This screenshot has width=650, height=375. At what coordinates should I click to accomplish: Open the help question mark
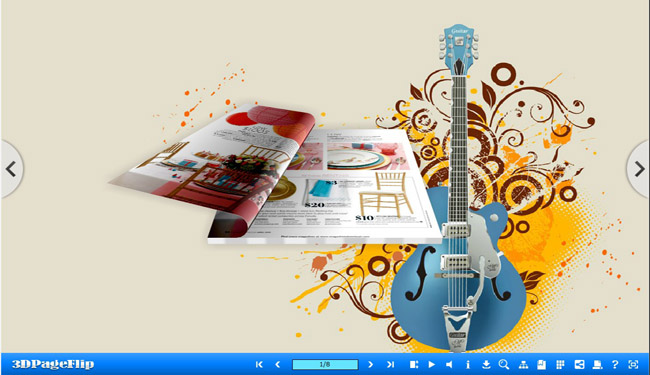pyautogui.click(x=615, y=364)
